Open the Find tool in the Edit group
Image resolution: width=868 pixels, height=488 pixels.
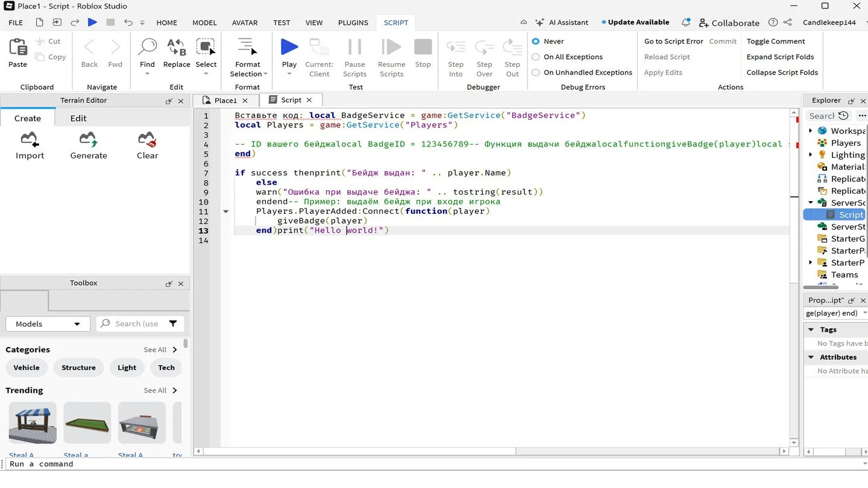(x=147, y=48)
